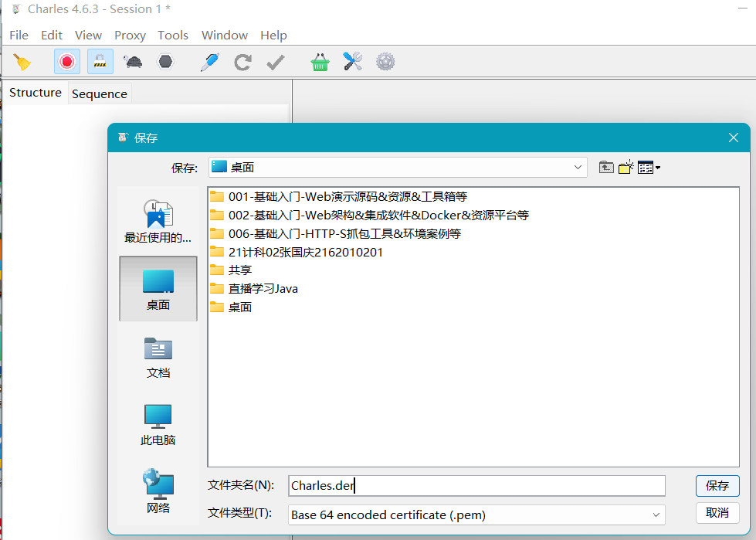Screen dimensions: 756x540
Task: Open the Tools menu
Action: (x=173, y=36)
